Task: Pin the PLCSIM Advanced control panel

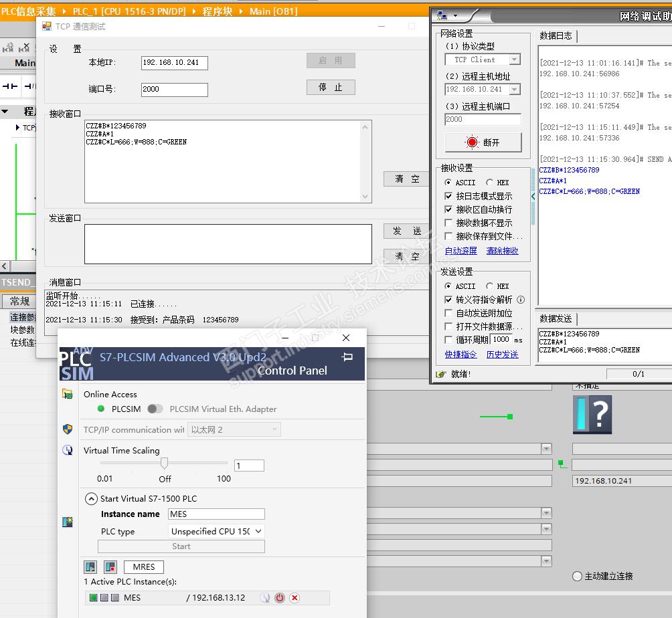Action: pyautogui.click(x=347, y=356)
